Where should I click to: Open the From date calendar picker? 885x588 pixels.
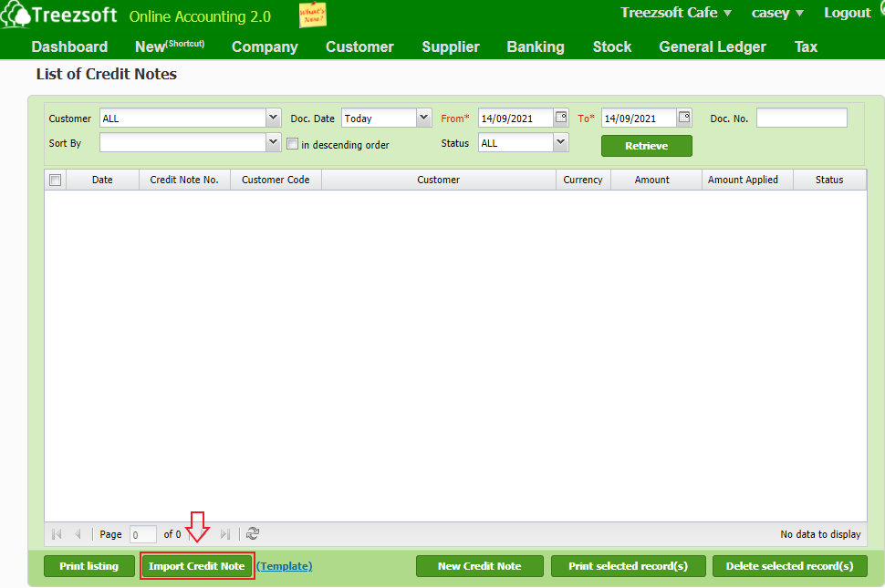click(561, 118)
